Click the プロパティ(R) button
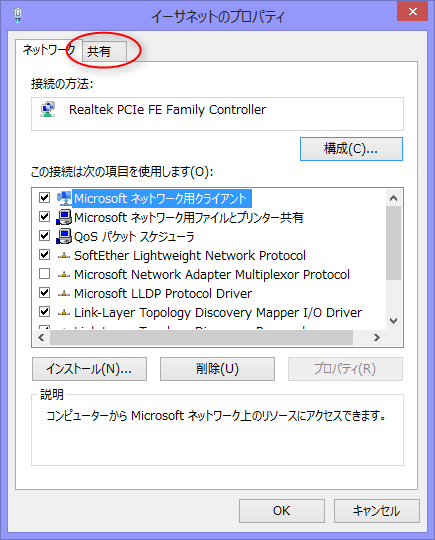435x540 pixels. coord(345,369)
